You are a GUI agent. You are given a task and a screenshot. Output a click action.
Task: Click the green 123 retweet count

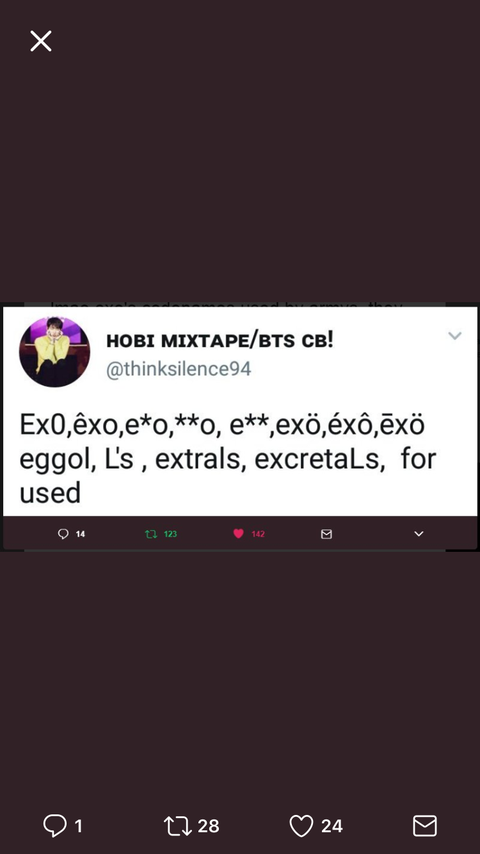coord(171,534)
